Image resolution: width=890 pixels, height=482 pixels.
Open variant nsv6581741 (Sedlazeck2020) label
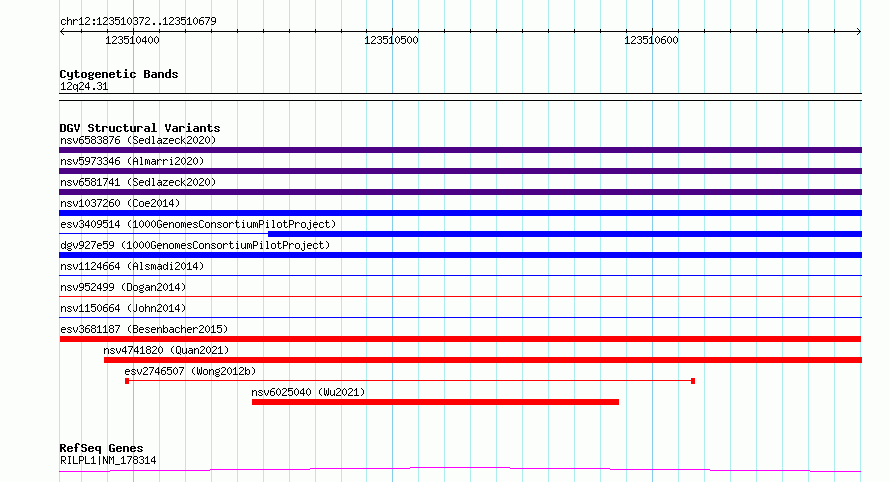tap(138, 182)
